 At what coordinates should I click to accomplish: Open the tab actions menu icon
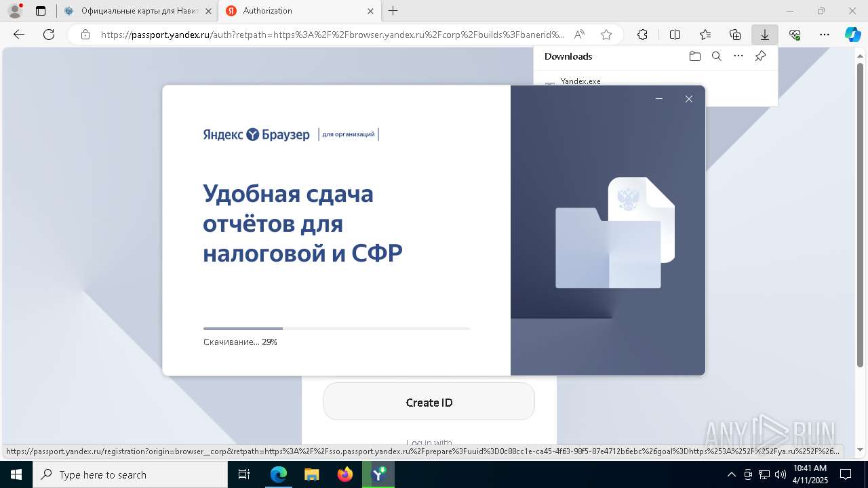click(41, 11)
